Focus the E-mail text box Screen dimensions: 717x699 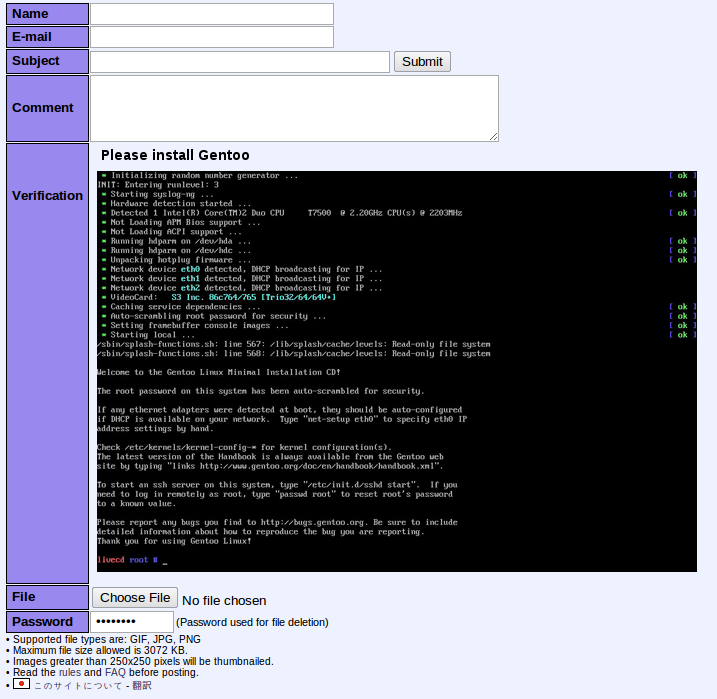pos(212,37)
